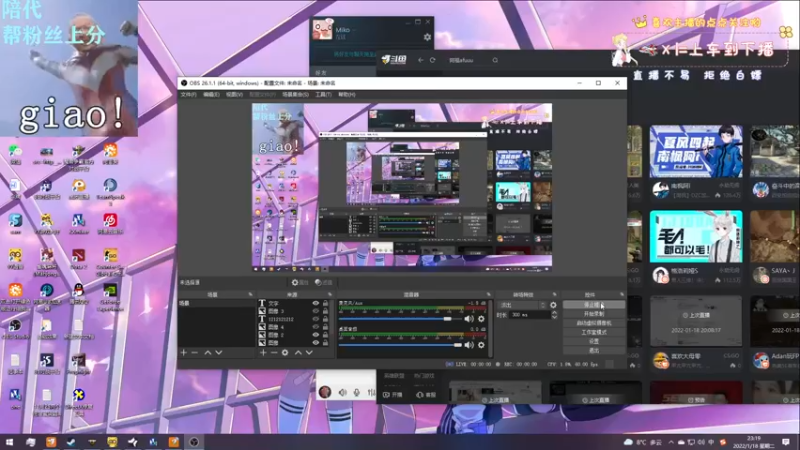Mute the 麦克风/Aux audio channel
The width and height of the screenshot is (800, 450).
point(469,319)
